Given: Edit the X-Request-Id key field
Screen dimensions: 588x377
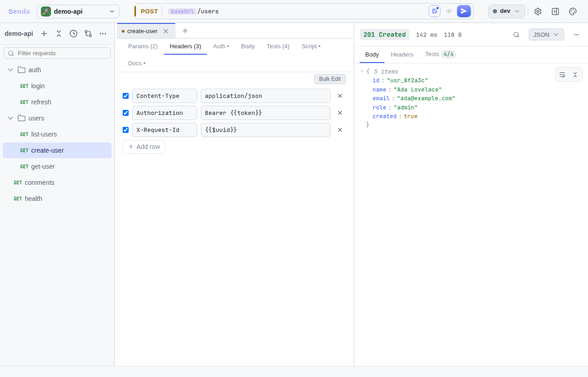Looking at the screenshot, I should pos(164,130).
